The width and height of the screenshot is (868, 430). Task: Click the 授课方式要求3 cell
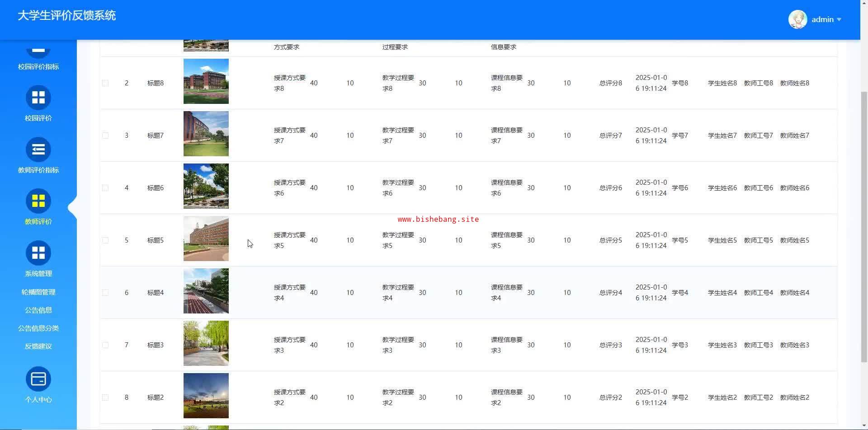tap(290, 345)
